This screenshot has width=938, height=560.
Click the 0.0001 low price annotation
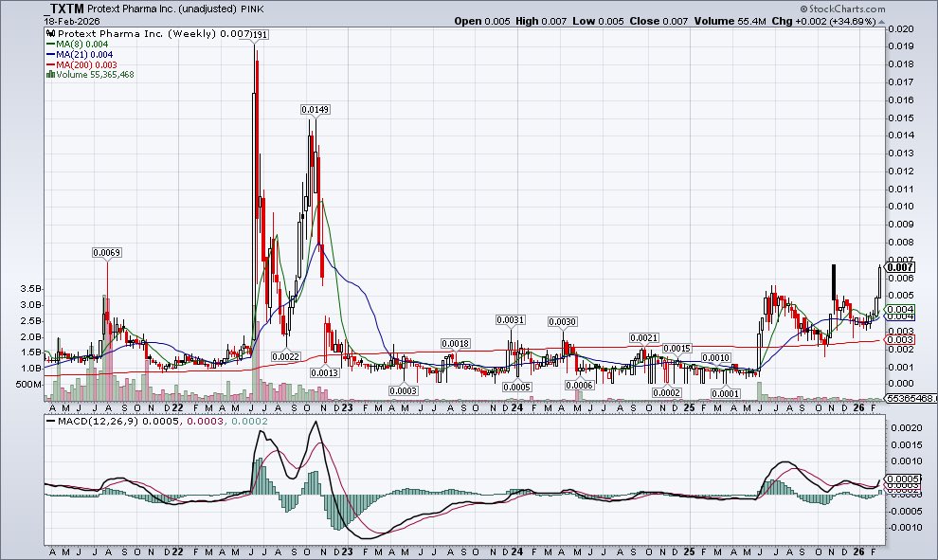coord(726,393)
